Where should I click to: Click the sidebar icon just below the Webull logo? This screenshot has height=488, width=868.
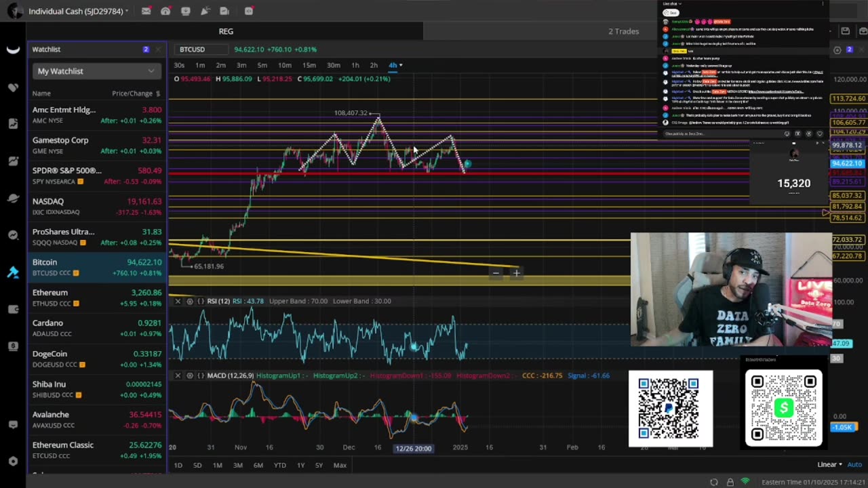click(13, 87)
